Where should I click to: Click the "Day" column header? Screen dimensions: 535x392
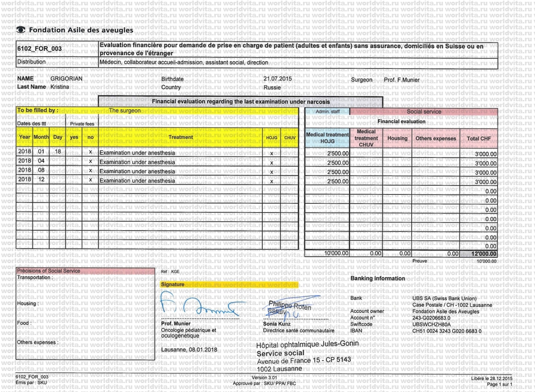(58, 137)
